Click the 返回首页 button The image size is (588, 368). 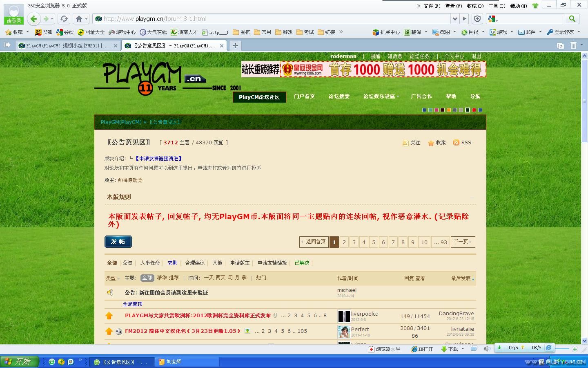coord(314,242)
